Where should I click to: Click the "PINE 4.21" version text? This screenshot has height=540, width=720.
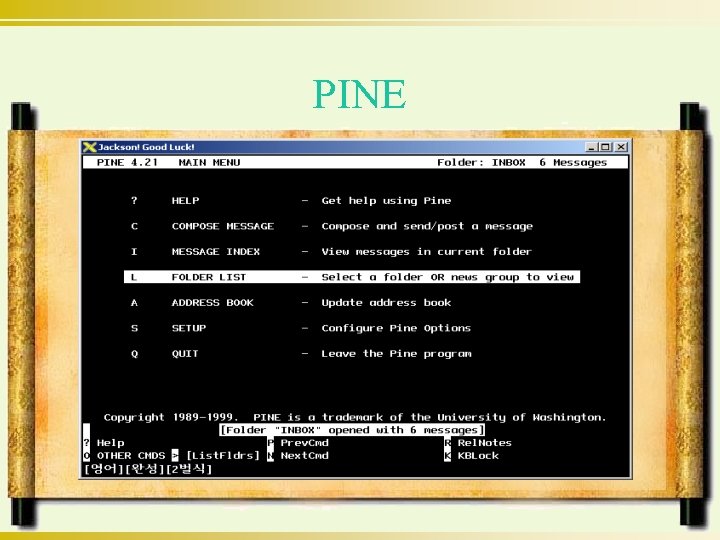127,163
